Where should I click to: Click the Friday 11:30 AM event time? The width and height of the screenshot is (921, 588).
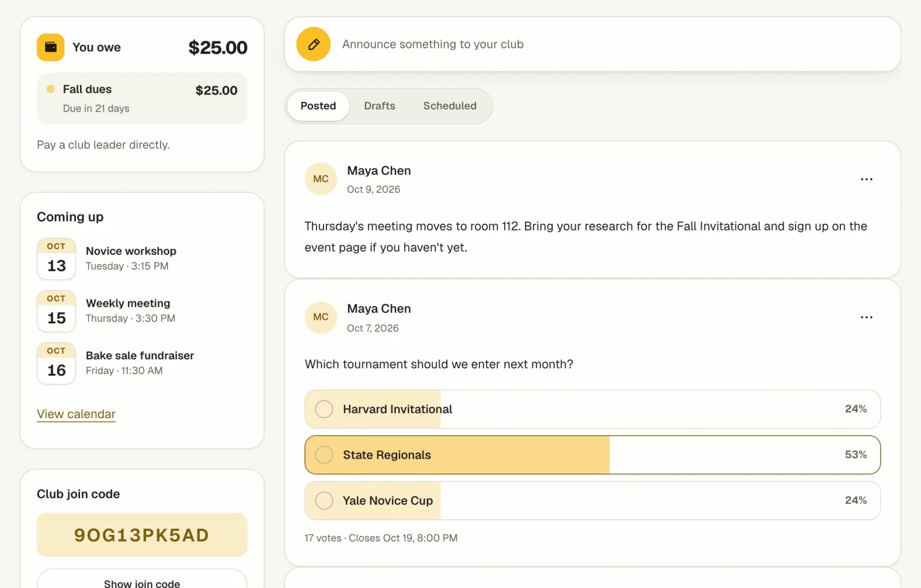click(124, 371)
